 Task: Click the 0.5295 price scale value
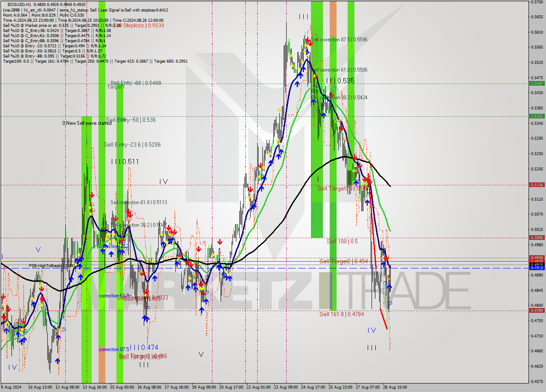pyautogui.click(x=537, y=138)
